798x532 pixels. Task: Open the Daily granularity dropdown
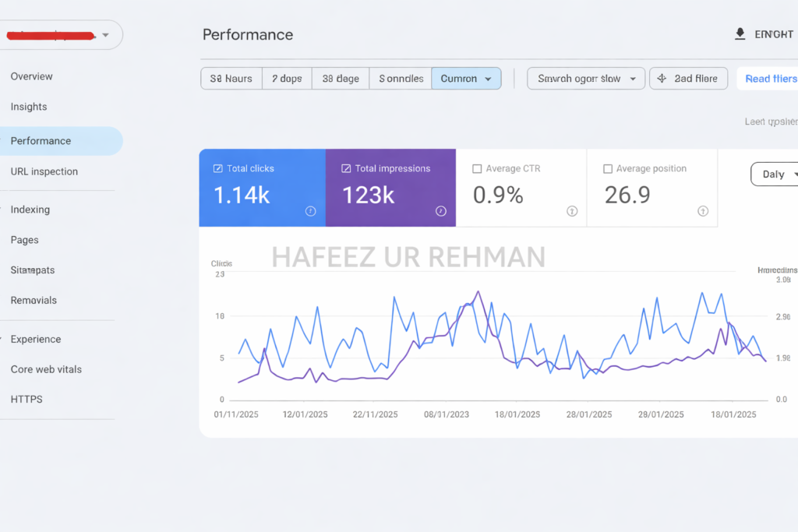coord(774,174)
